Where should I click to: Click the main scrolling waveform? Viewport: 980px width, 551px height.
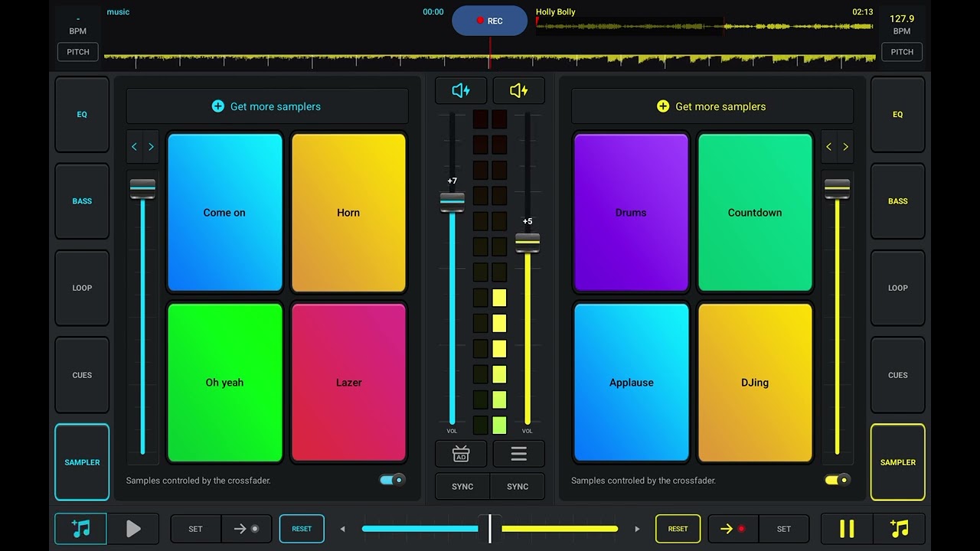(490, 58)
